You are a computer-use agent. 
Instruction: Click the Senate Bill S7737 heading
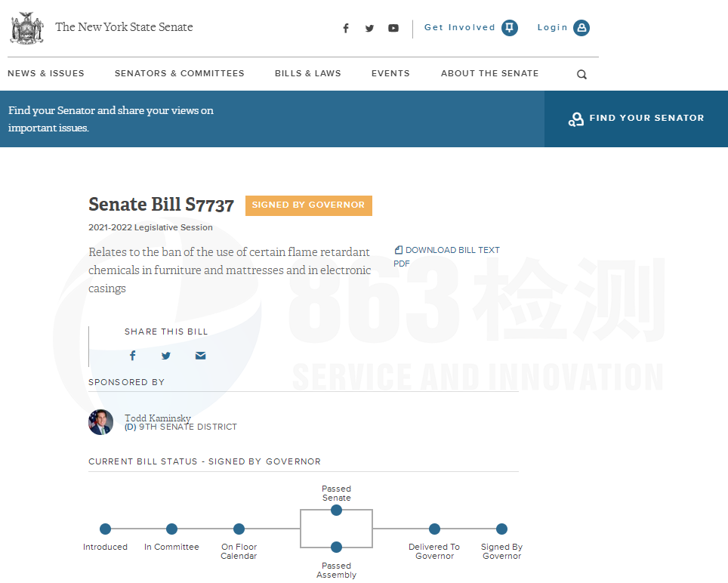point(161,205)
